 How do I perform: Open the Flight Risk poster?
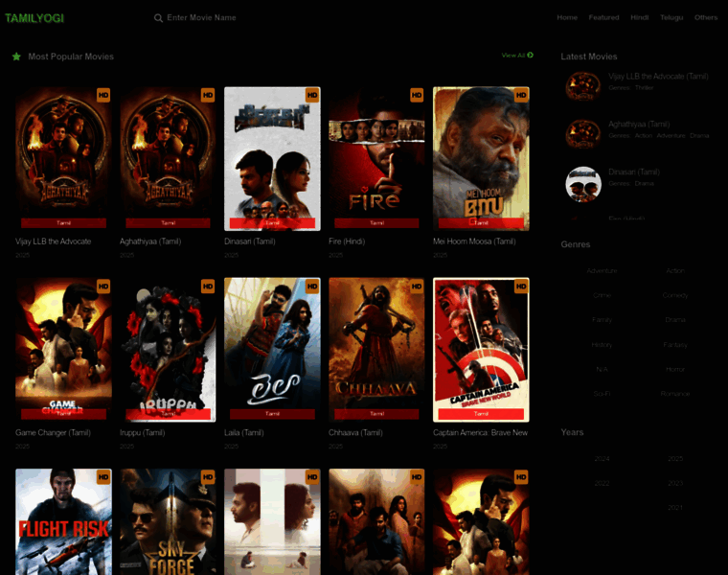[63, 521]
